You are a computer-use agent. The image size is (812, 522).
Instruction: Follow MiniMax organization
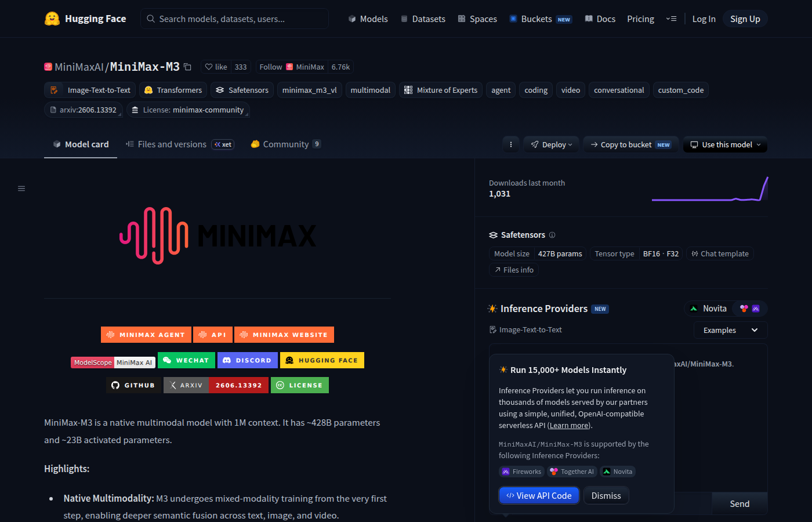(x=292, y=67)
